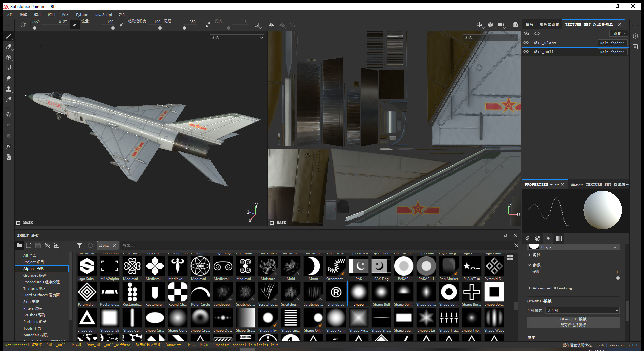
Task: Click the Stencil 模板 resource button
Action: click(573, 322)
